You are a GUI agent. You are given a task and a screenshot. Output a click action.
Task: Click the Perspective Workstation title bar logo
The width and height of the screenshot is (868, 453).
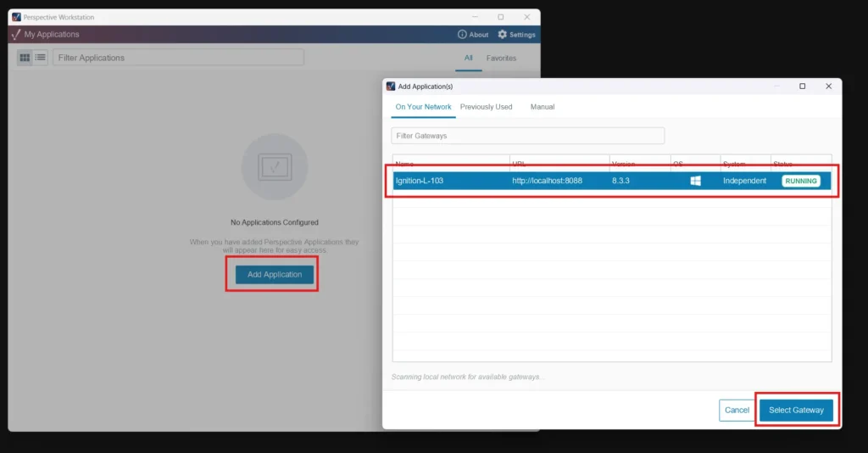coord(16,17)
